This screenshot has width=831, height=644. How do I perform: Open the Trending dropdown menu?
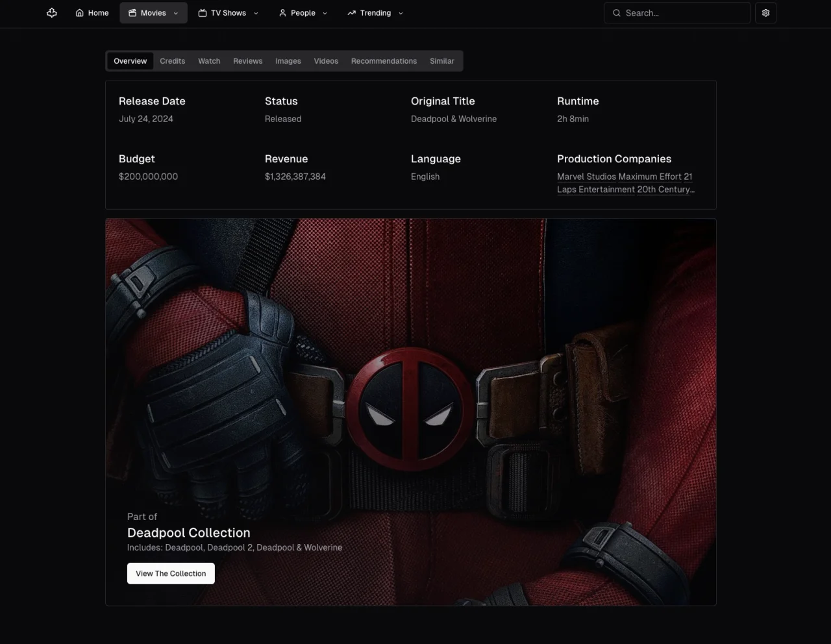(x=375, y=13)
